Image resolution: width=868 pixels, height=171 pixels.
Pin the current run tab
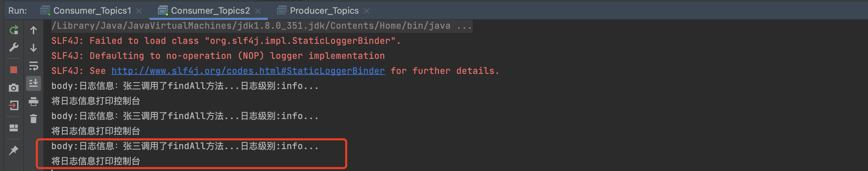click(14, 150)
